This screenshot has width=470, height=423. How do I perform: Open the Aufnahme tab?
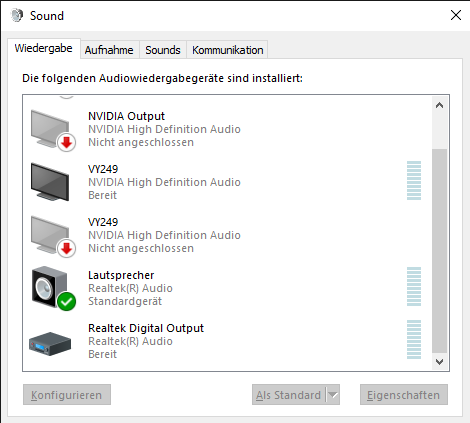tap(109, 50)
